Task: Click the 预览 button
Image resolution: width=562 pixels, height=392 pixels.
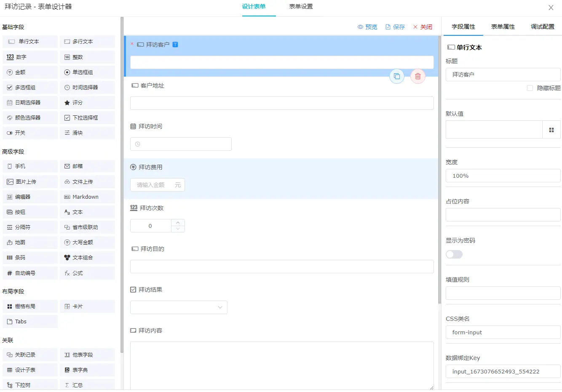Action: 367,27
